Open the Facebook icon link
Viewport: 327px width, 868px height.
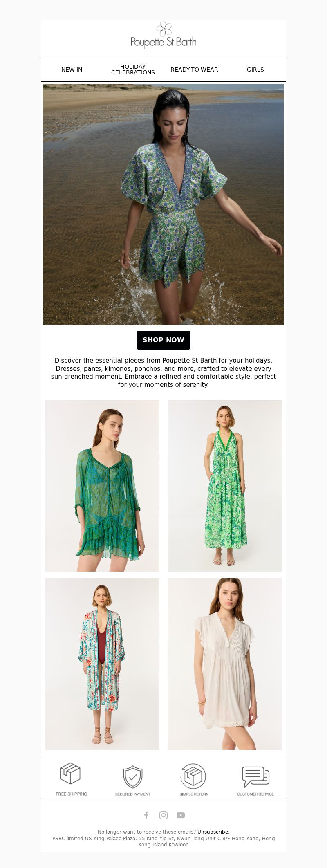tap(146, 815)
